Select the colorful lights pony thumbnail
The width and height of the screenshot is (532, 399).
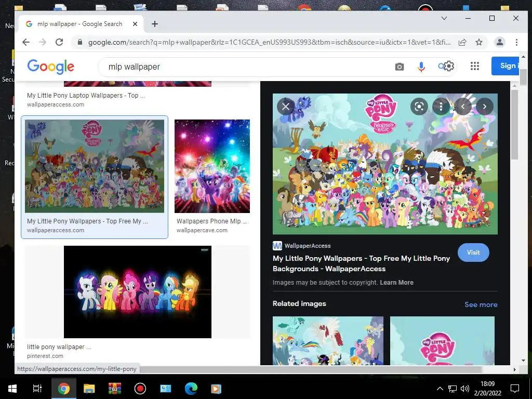click(x=212, y=166)
